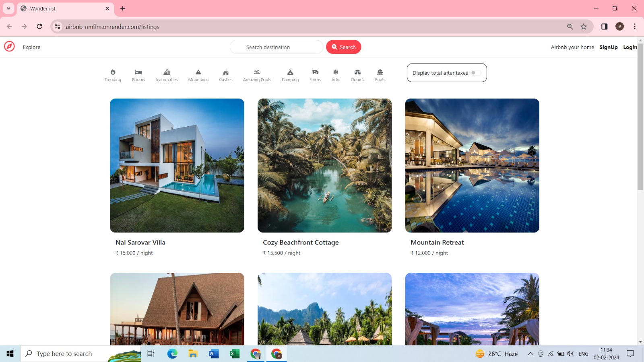Image resolution: width=644 pixels, height=362 pixels.
Task: Open the tropical huts and cliffs listing thumbnail
Action: pos(324,309)
